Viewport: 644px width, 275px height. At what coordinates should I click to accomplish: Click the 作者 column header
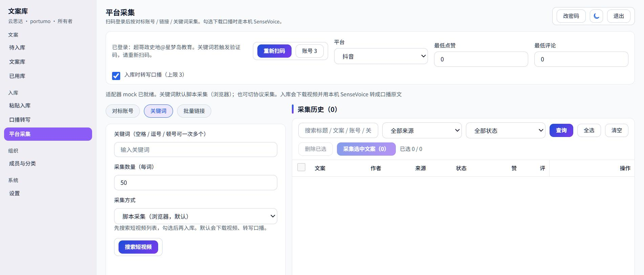click(376, 168)
